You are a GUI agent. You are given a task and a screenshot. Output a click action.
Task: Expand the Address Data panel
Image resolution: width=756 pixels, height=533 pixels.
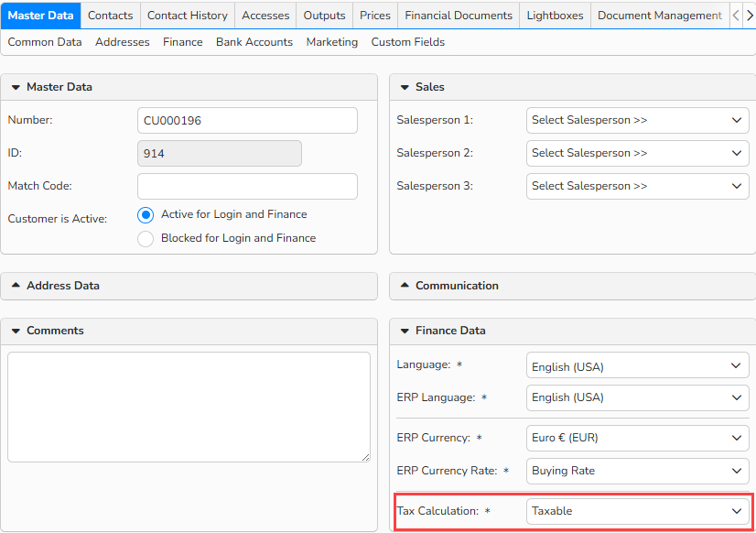point(16,285)
